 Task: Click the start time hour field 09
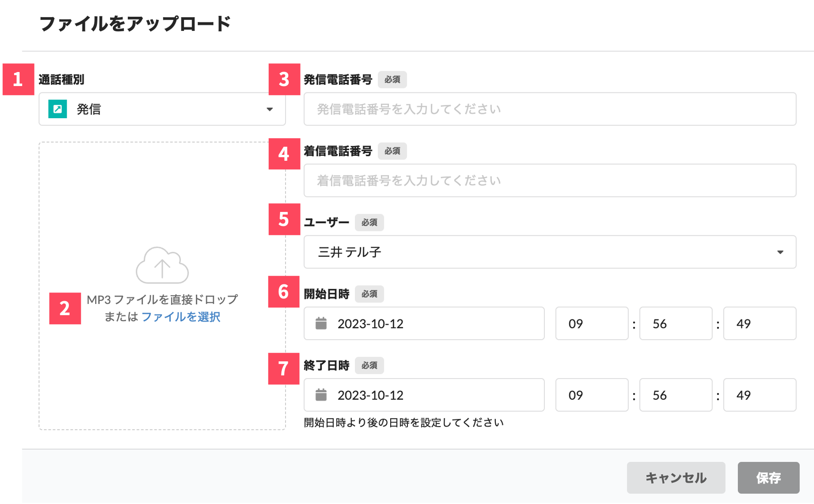coord(592,323)
